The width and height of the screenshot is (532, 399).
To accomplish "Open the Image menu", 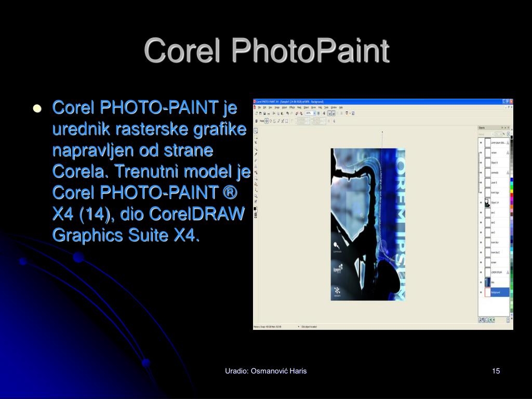I will pos(277,107).
